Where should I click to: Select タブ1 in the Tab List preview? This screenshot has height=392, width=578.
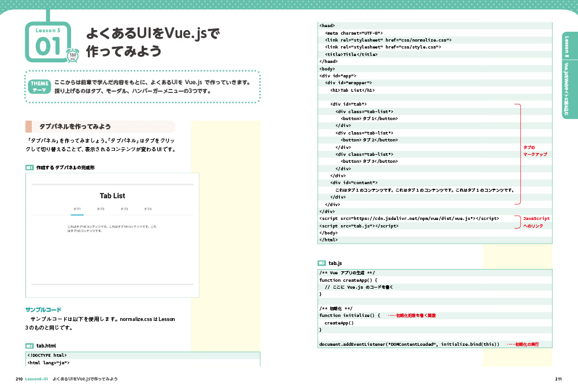pos(77,209)
